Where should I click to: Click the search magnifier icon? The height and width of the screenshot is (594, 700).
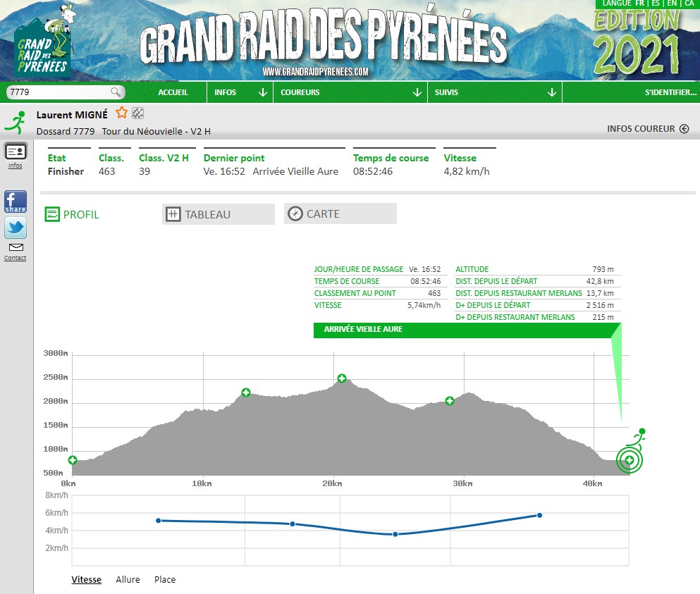[116, 92]
